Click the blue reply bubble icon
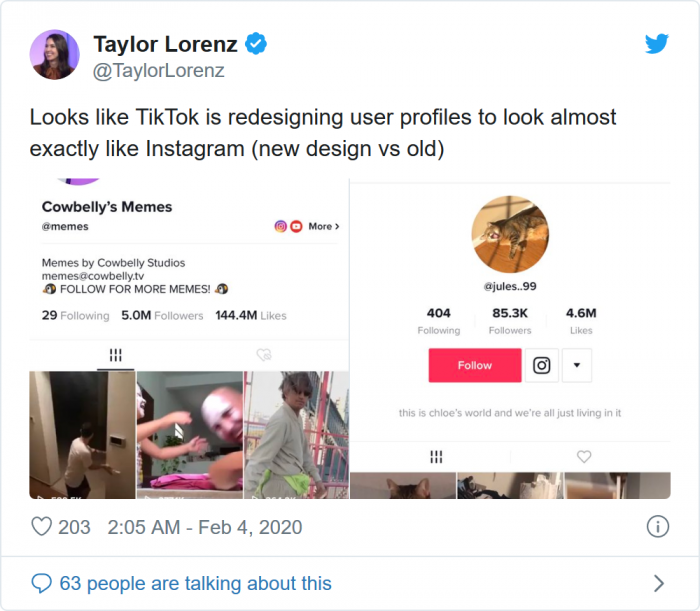 click(41, 583)
